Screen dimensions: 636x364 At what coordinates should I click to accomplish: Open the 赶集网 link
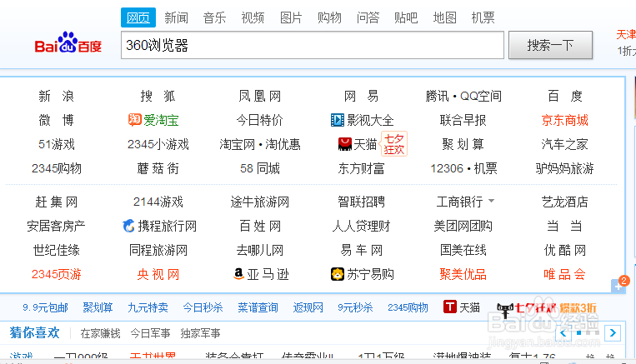click(57, 202)
